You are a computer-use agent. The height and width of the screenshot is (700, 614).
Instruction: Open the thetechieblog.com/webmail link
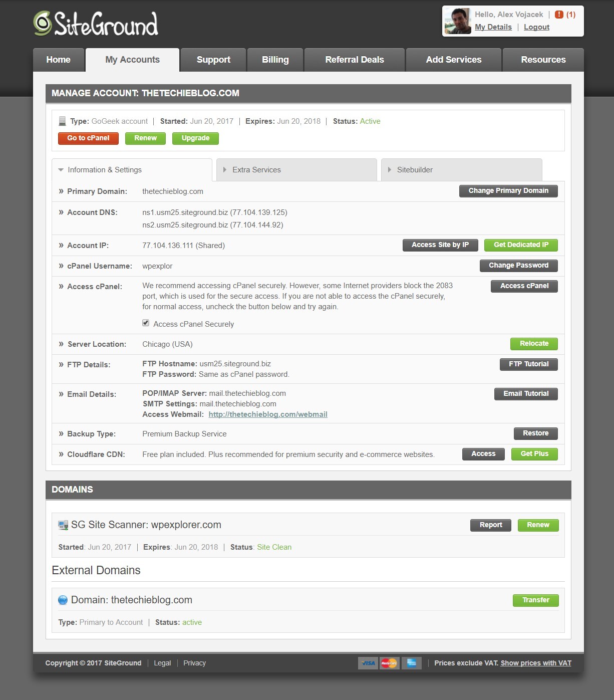pyautogui.click(x=268, y=414)
